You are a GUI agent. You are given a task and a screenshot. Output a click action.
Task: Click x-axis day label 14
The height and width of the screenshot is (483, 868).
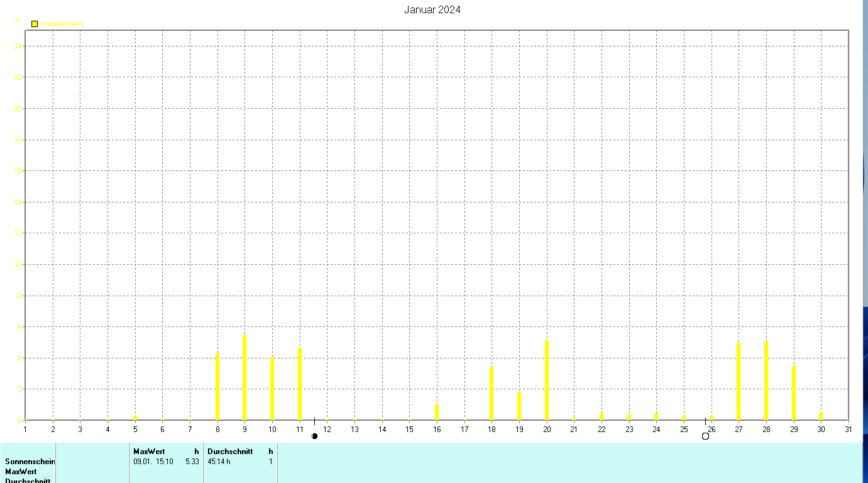click(x=382, y=430)
